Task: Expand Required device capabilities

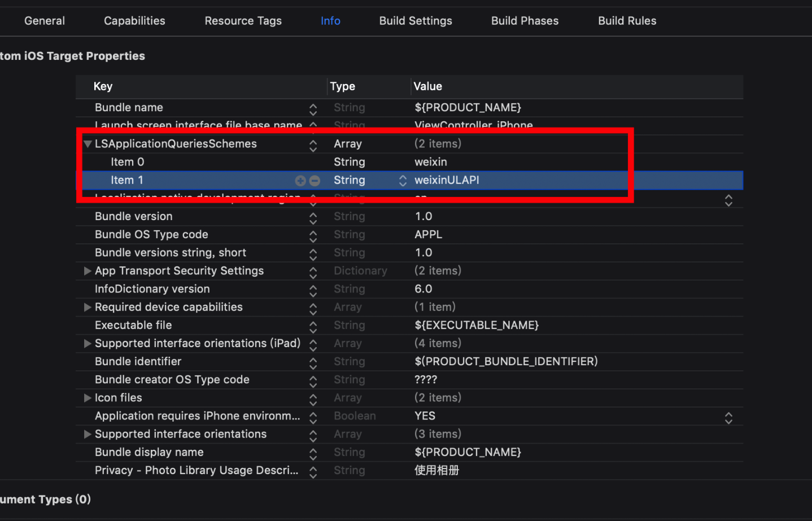Action: coord(88,307)
